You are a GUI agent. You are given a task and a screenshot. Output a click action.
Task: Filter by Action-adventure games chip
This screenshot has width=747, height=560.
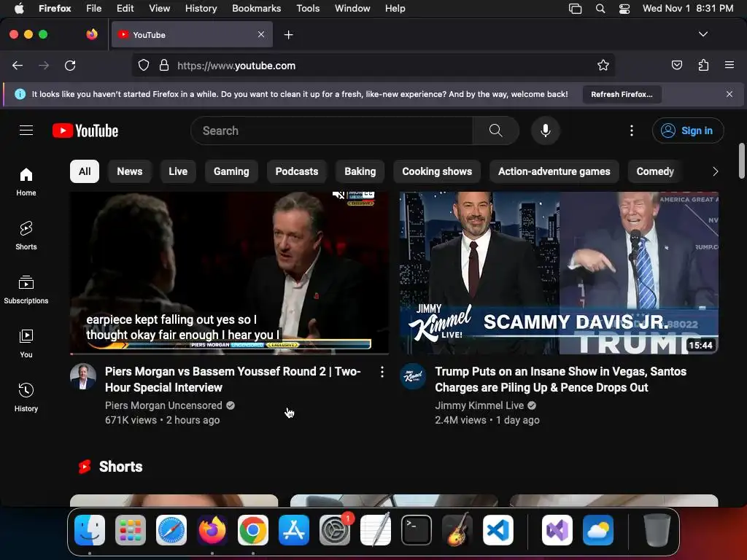[x=554, y=171]
